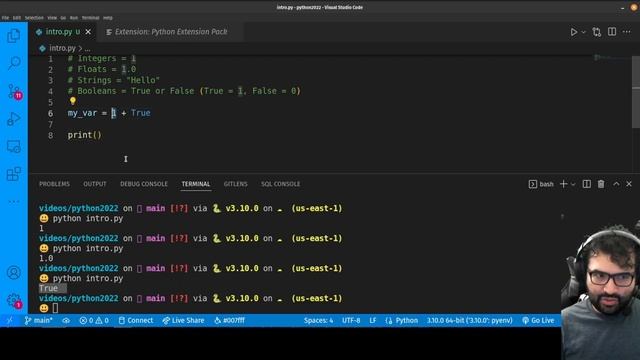Expand the run button dropdown arrow
Viewport: 640px width, 360px height.
click(x=583, y=32)
